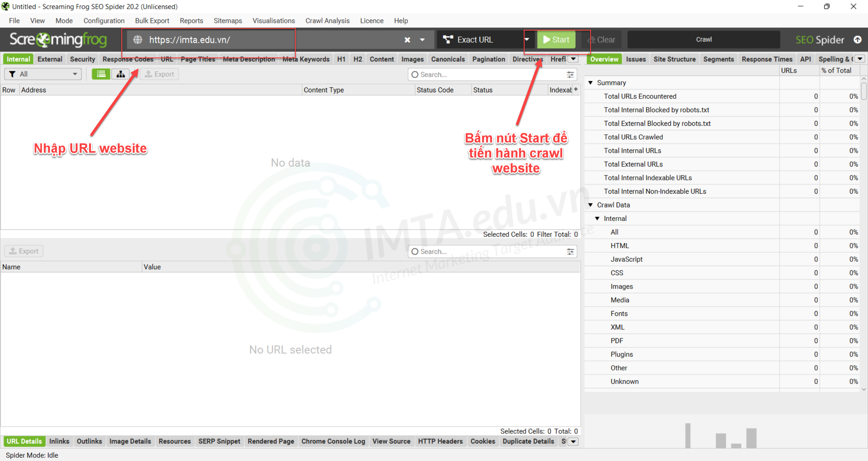The width and height of the screenshot is (868, 461).
Task: Click the upload arrow icon beside SEO Spider
Action: coord(857,40)
